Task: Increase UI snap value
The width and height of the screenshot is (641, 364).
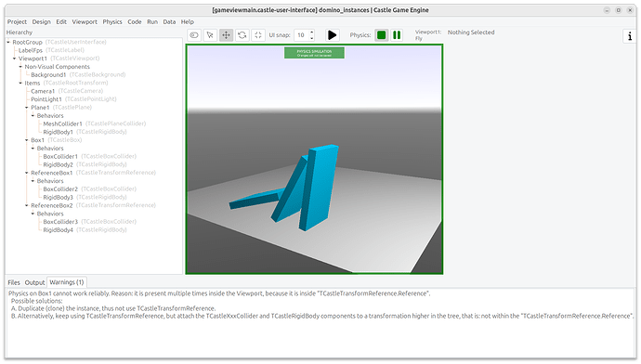Action: point(311,32)
